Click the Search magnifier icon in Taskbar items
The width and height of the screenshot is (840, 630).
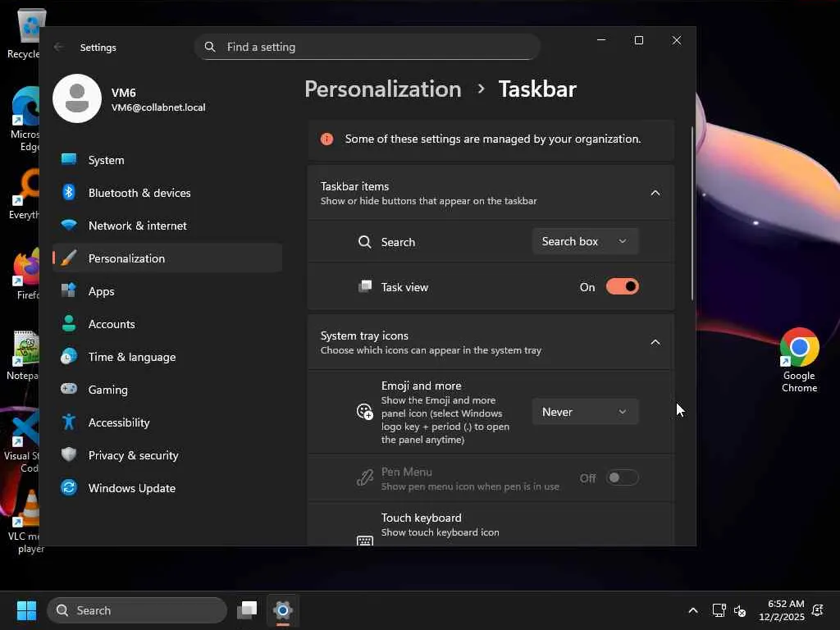[x=365, y=242]
